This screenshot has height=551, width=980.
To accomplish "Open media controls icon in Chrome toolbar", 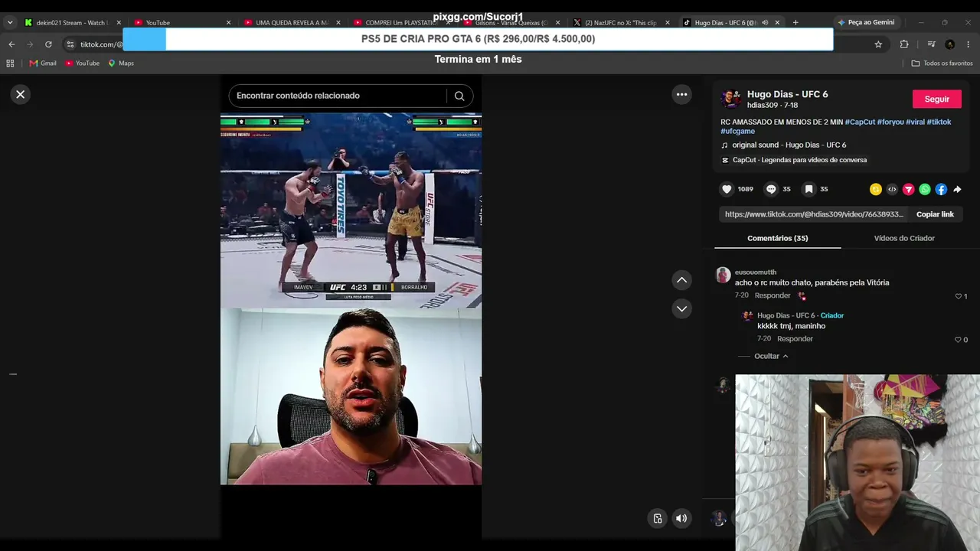I will (x=931, y=44).
